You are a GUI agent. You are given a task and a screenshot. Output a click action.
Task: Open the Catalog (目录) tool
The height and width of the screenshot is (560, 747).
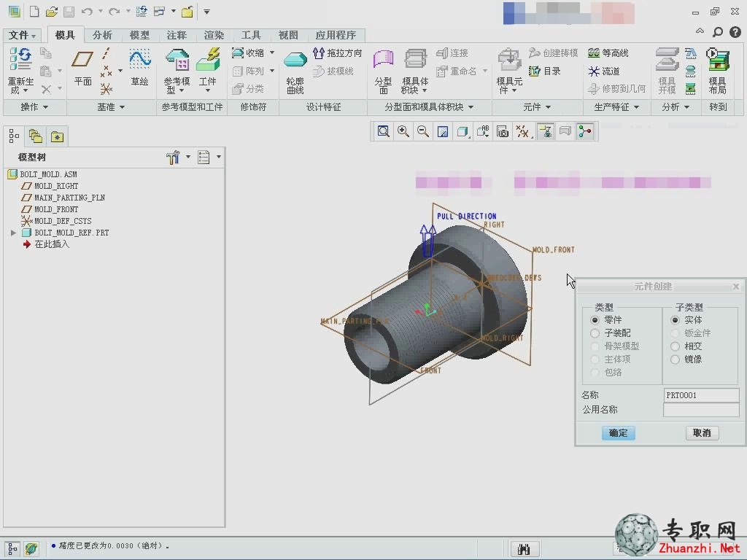[544, 71]
